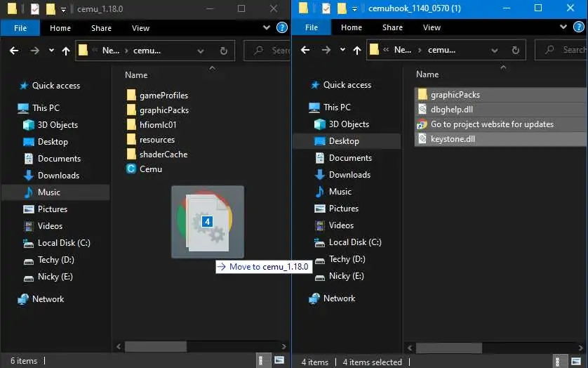Select graphicPacks folder in cemu_1.18.0 window
This screenshot has width=588, height=368.
coord(157,110)
